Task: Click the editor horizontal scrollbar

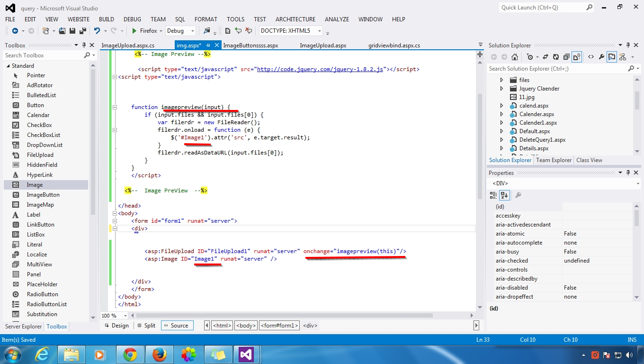Action: [x=303, y=316]
